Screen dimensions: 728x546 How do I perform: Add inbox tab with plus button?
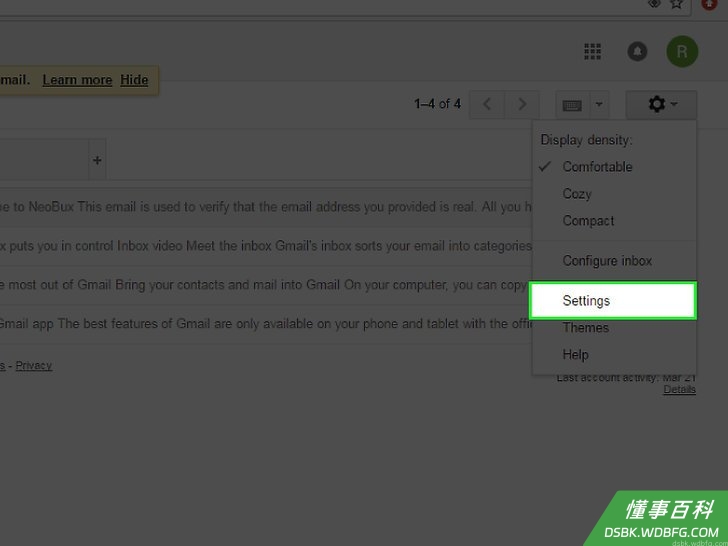click(x=97, y=160)
